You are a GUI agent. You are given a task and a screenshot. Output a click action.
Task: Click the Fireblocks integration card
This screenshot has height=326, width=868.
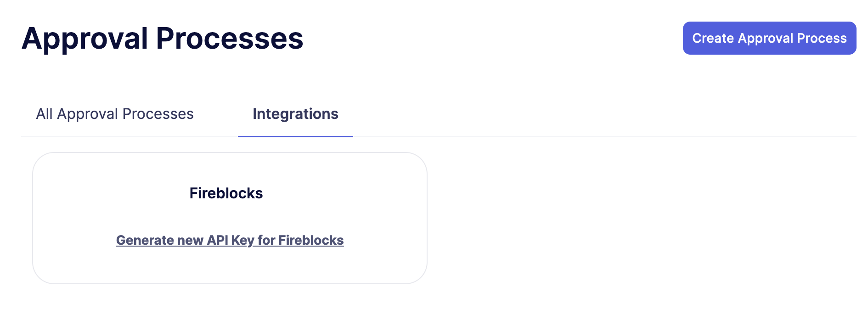(x=230, y=217)
